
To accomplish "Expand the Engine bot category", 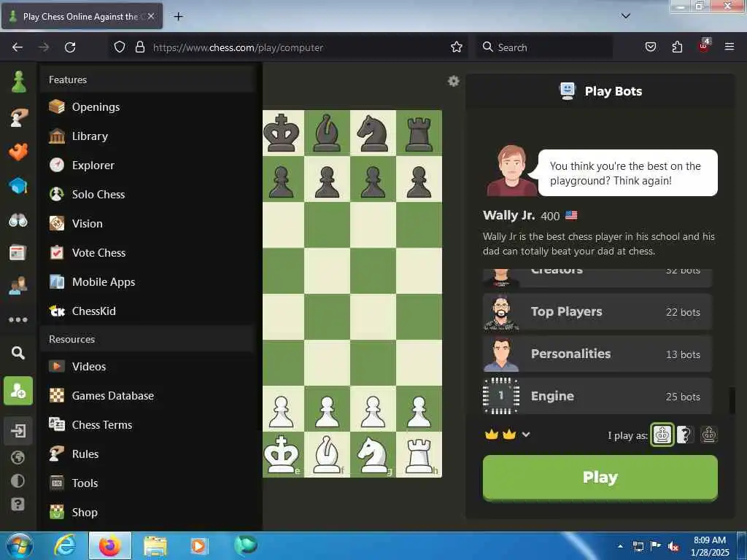I will click(597, 396).
